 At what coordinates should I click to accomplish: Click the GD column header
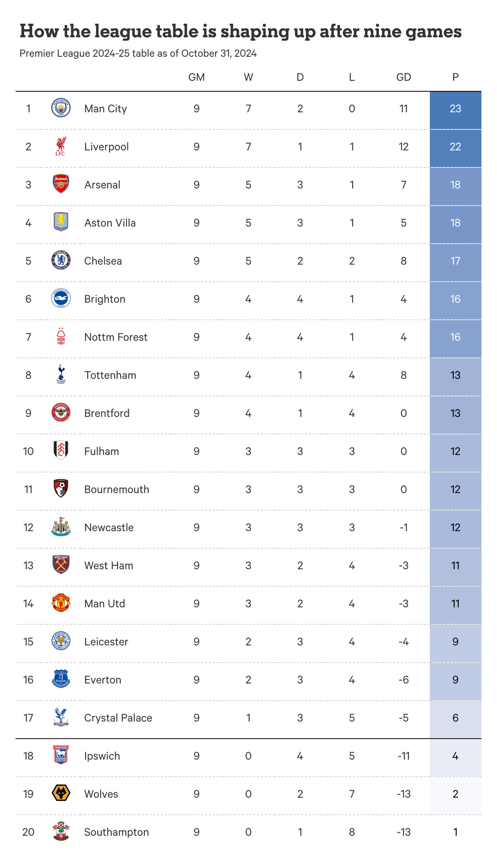[x=403, y=77]
